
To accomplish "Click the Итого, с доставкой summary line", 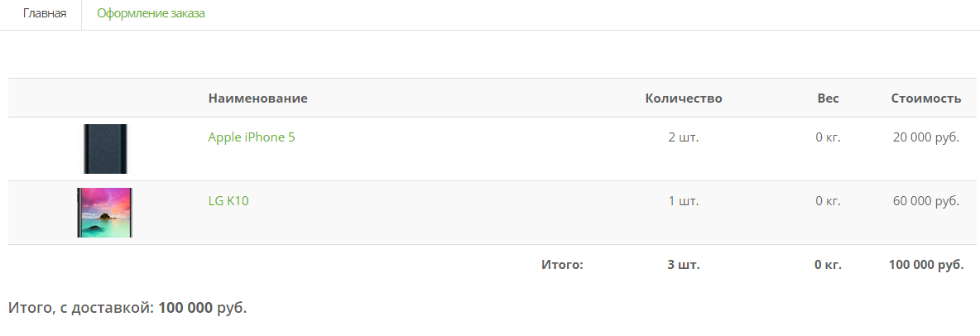I will click(x=127, y=307).
